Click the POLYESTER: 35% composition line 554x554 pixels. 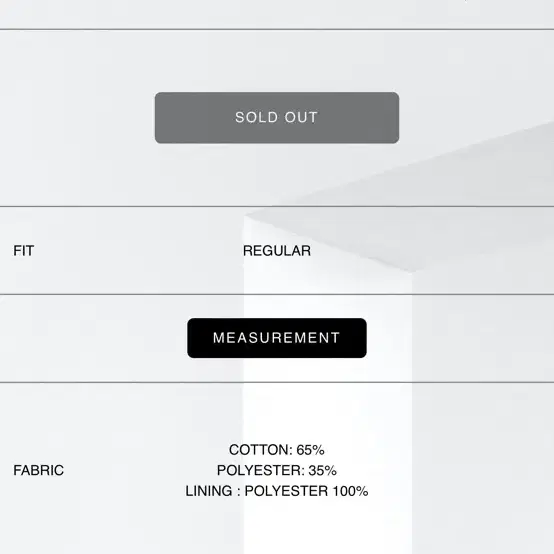click(277, 470)
